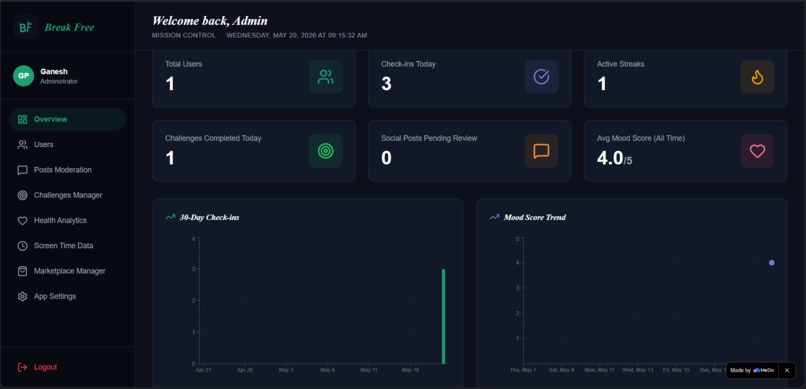Click the Avg Mood Score heart icon tile
Image resolution: width=806 pixels, height=389 pixels.
pos(757,151)
